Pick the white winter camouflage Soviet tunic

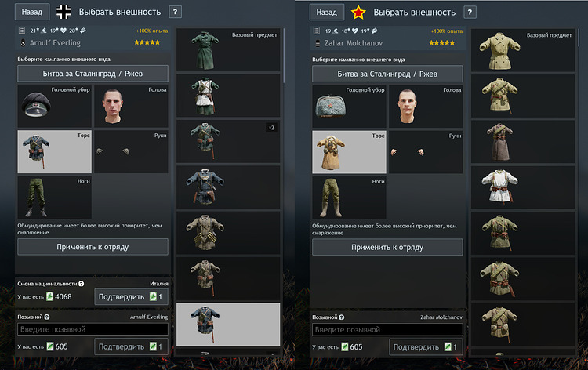[x=523, y=187]
